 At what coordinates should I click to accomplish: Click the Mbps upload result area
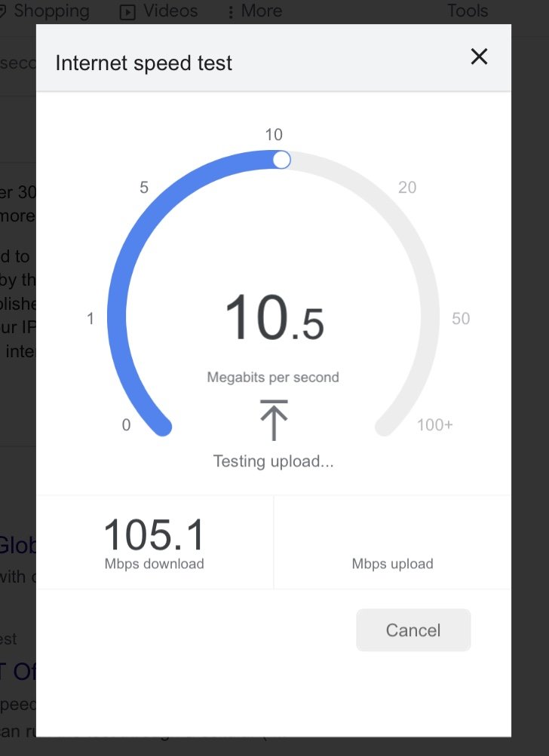point(392,542)
